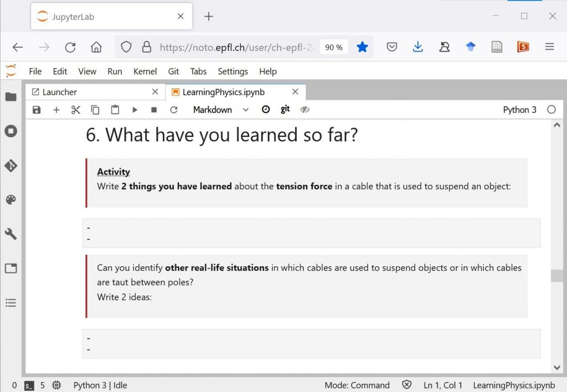This screenshot has width=567, height=392.
Task: Cut the selected cell with scissors icon
Action: tap(76, 110)
